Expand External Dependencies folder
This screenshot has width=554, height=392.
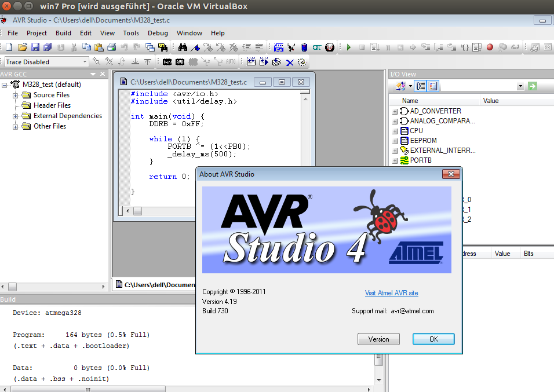pos(15,116)
